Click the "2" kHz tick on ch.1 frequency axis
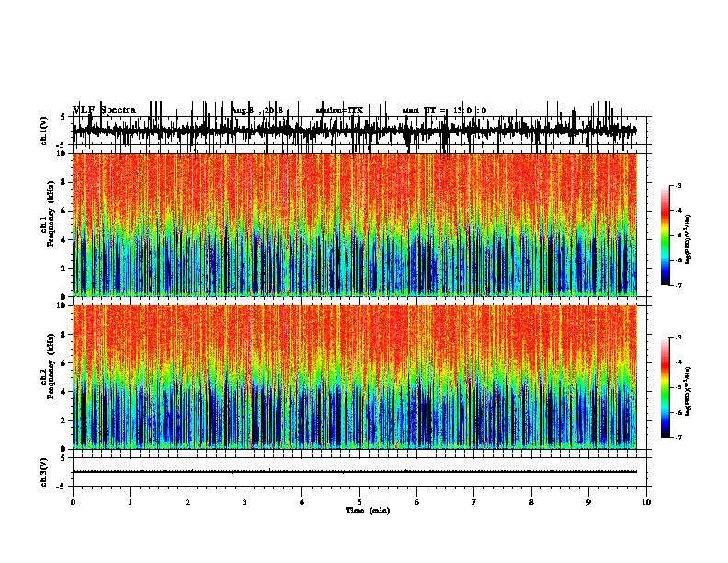The height and width of the screenshot is (563, 728). point(64,269)
